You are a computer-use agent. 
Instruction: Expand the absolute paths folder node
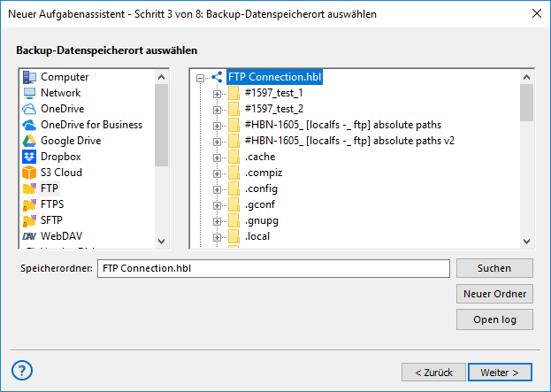(217, 126)
